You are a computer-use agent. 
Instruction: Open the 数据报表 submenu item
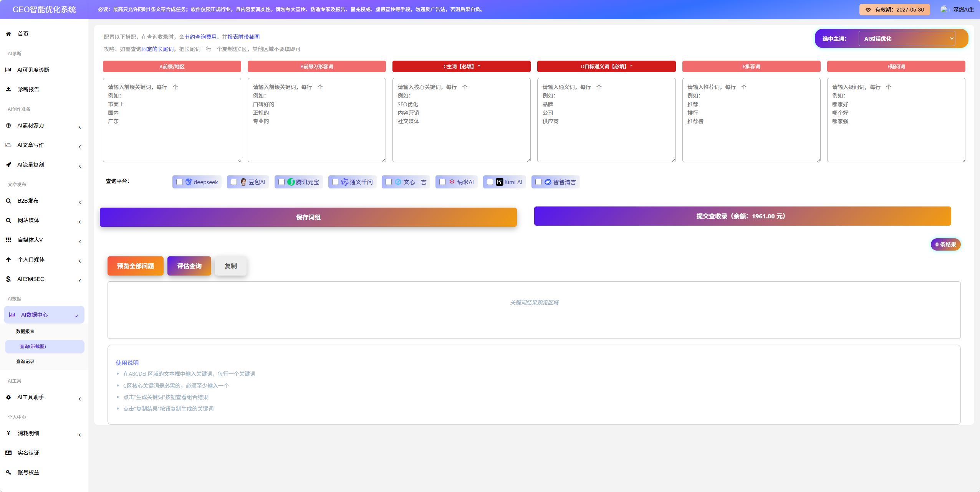[x=25, y=331]
